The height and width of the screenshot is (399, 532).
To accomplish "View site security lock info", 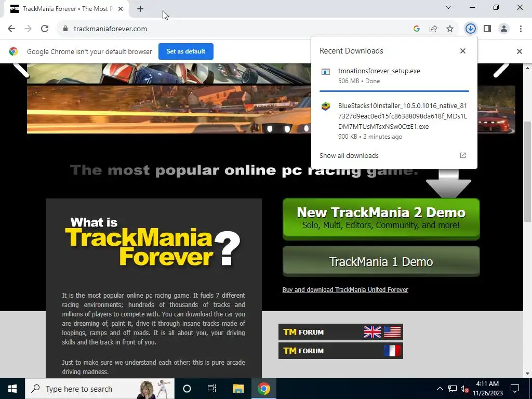I will 65,29.
